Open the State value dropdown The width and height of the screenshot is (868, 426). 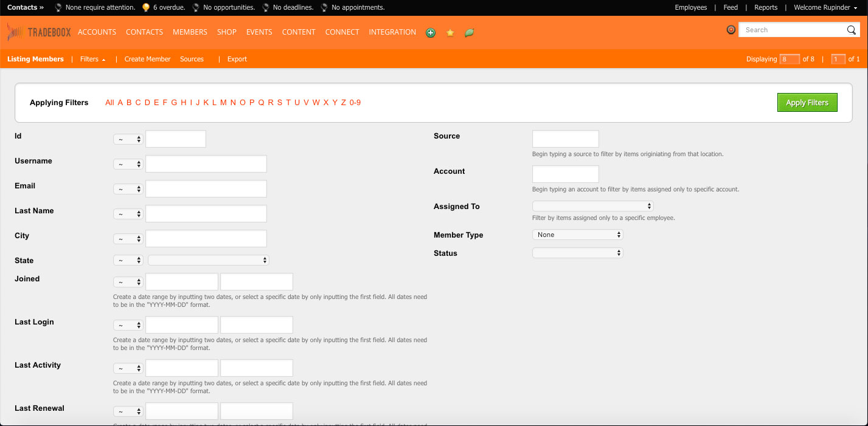pos(208,260)
